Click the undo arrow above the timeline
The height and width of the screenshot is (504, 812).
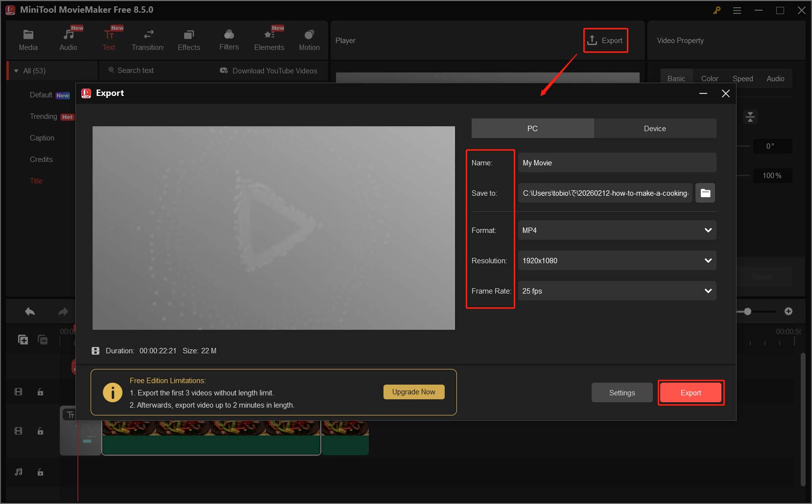29,311
